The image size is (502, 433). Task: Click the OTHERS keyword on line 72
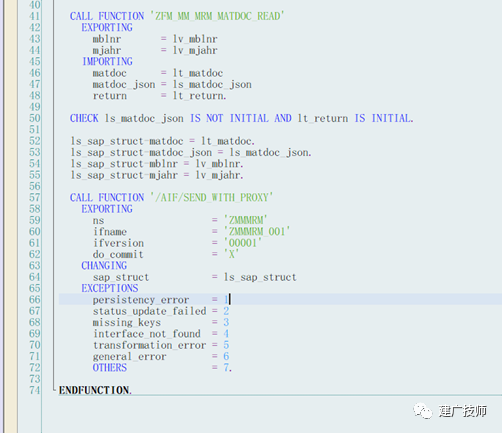(x=110, y=368)
